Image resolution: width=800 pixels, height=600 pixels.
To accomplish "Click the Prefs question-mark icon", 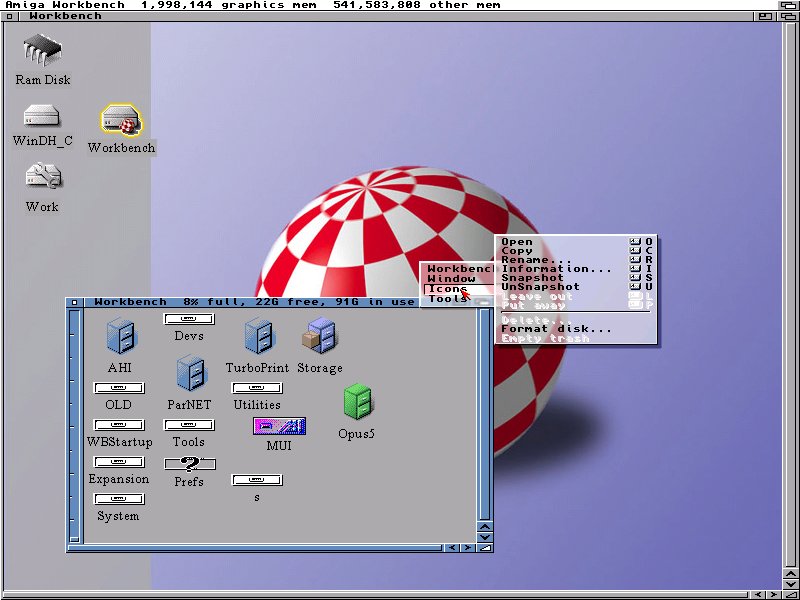I will pyautogui.click(x=190, y=464).
